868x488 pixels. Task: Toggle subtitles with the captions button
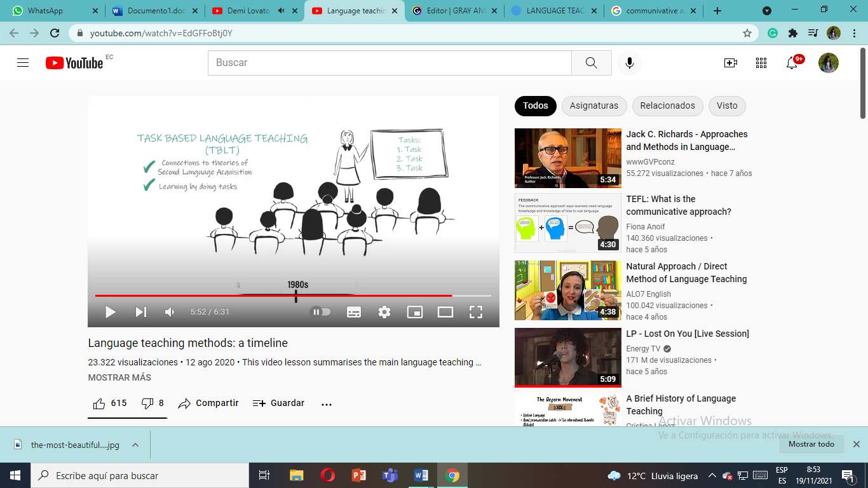coord(354,312)
